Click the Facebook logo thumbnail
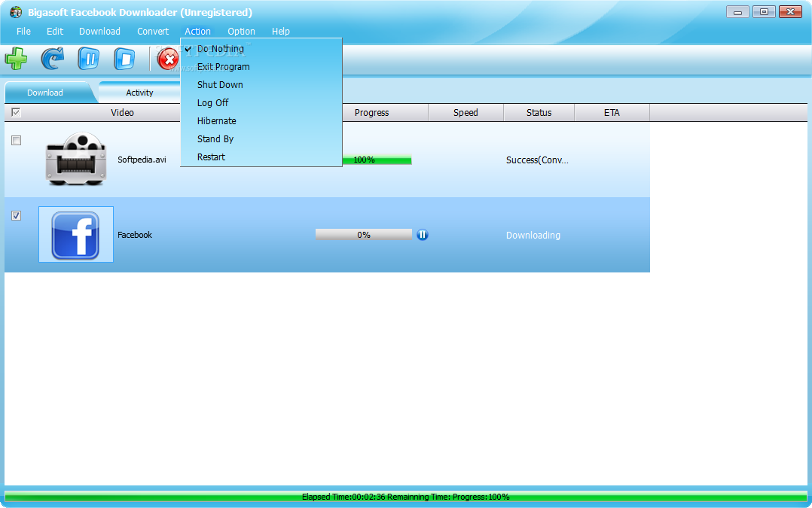This screenshot has height=508, width=812. pos(75,235)
